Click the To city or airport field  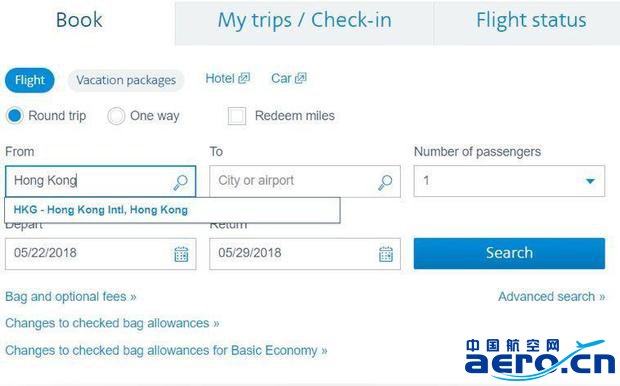pyautogui.click(x=305, y=181)
